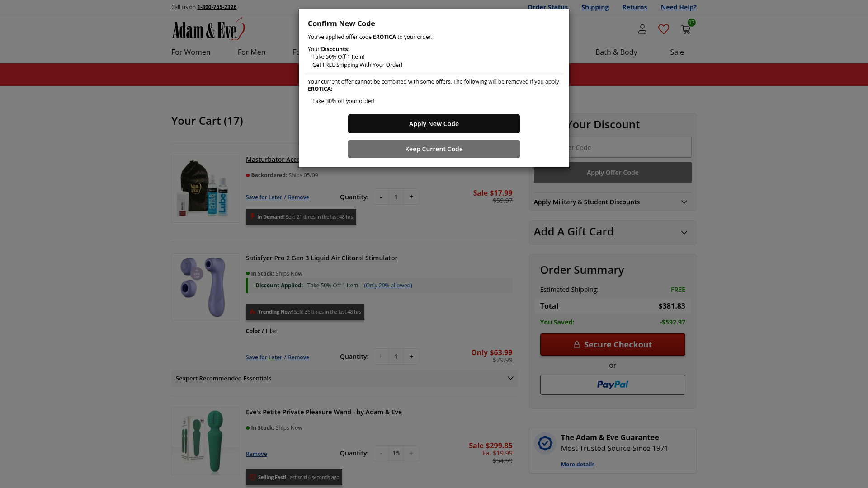The height and width of the screenshot is (488, 868).
Task: Open the wishlist heart icon
Action: pyautogui.click(x=664, y=29)
